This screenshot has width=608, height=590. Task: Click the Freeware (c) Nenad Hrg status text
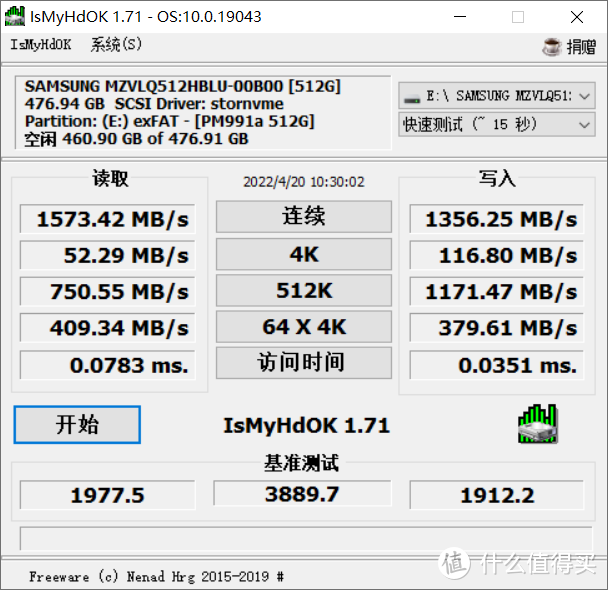pyautogui.click(x=156, y=576)
